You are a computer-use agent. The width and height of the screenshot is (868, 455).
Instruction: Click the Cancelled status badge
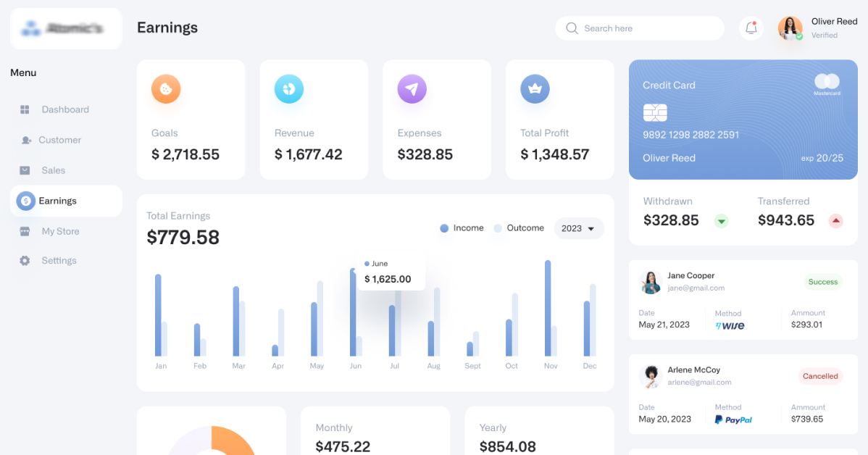pyautogui.click(x=820, y=376)
